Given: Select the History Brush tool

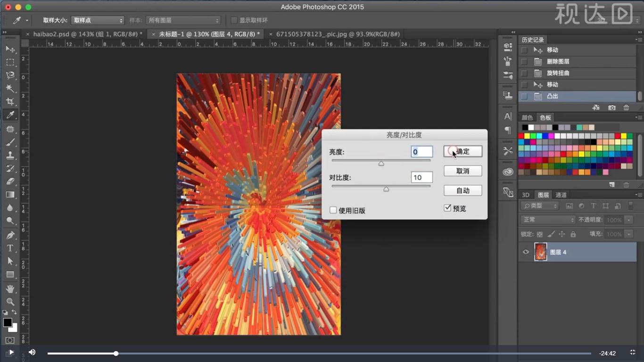Looking at the screenshot, I should pos(10,169).
